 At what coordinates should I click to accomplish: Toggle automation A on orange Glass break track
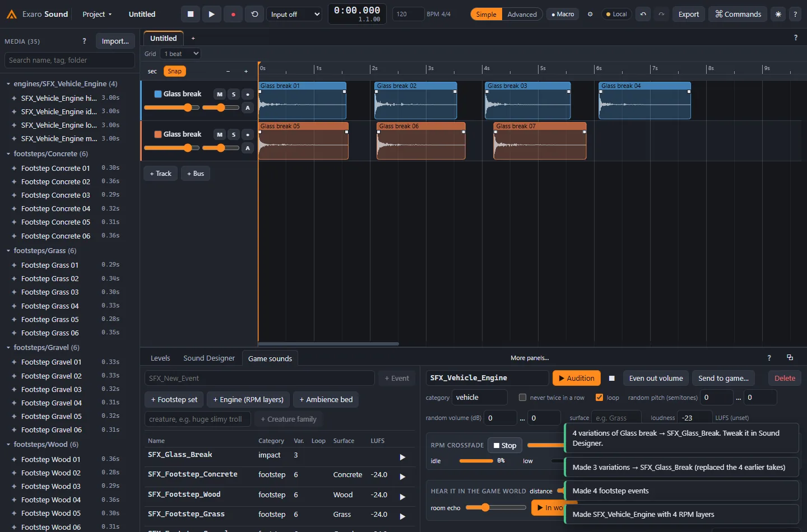coord(248,148)
